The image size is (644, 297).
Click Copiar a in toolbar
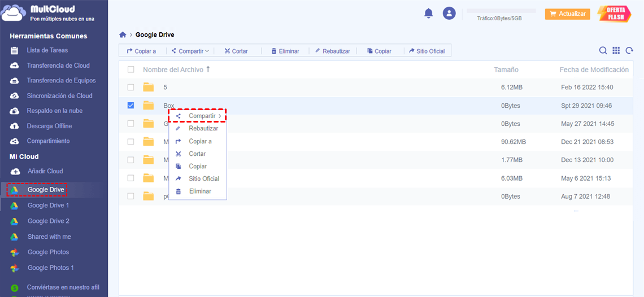pyautogui.click(x=141, y=51)
